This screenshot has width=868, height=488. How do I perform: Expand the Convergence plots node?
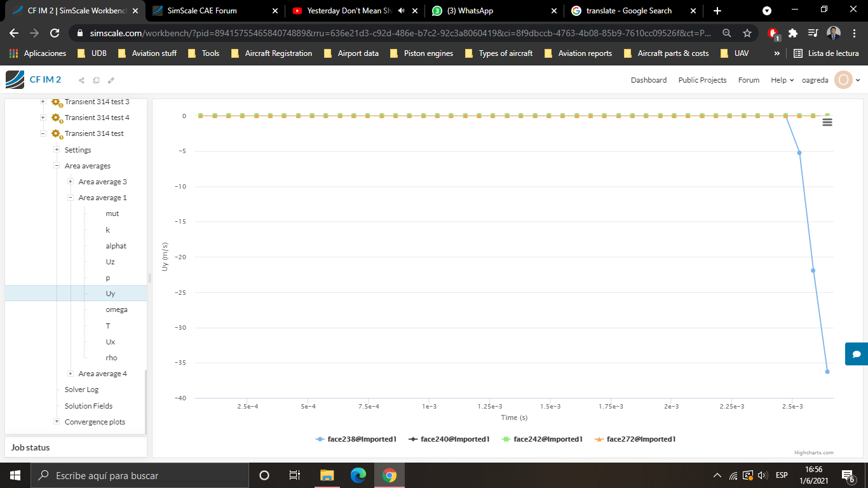pos(57,422)
